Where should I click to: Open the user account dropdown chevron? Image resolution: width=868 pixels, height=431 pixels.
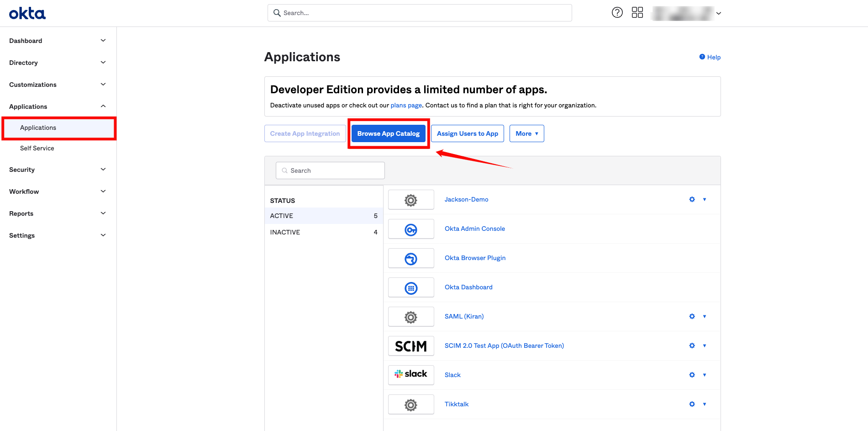pos(719,13)
